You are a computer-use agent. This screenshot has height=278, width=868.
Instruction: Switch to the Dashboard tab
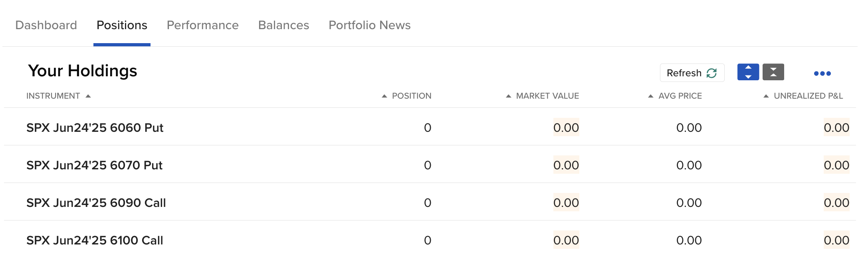(46, 25)
